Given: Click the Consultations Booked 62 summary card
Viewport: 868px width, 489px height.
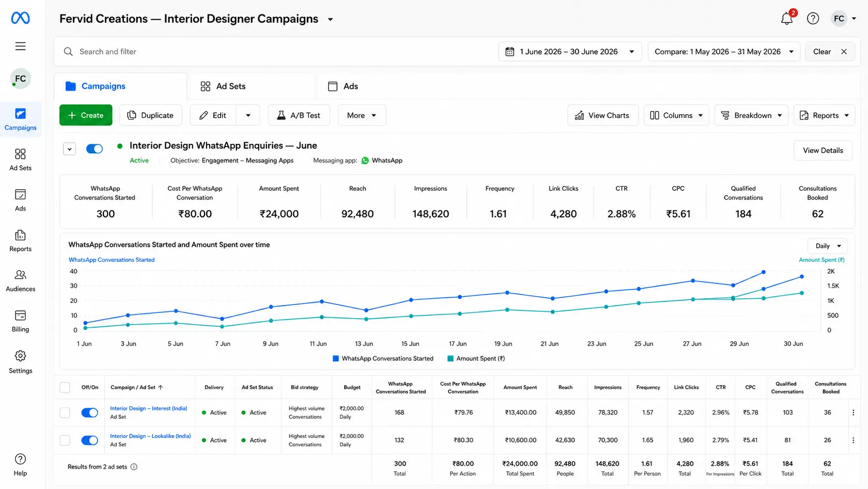Looking at the screenshot, I should coord(818,202).
